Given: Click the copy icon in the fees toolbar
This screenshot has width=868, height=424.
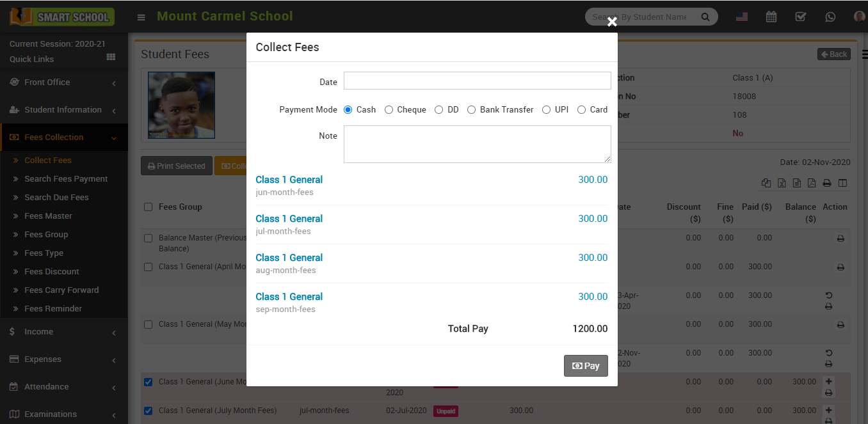Looking at the screenshot, I should (x=766, y=182).
